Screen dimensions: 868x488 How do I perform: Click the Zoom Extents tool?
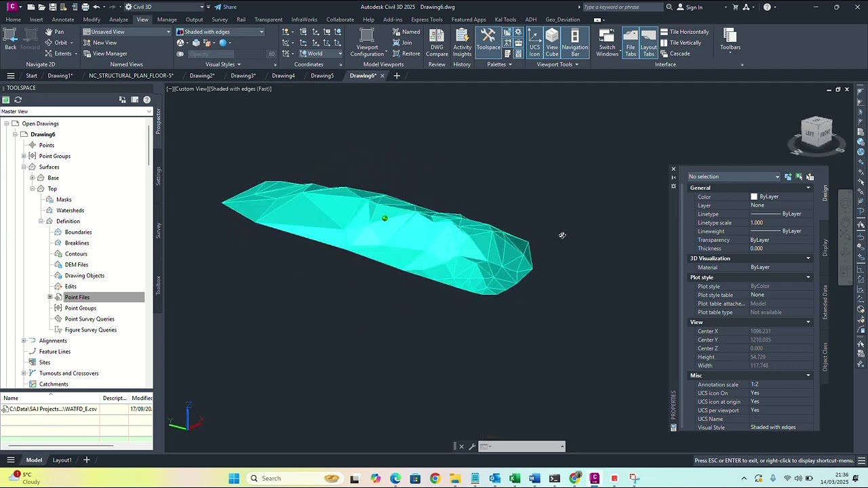58,54
